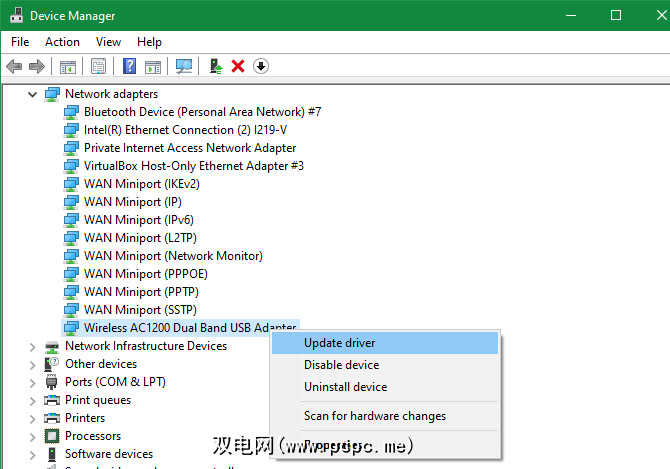Click the Processors chip icon
The height and width of the screenshot is (469, 670).
pos(52,436)
